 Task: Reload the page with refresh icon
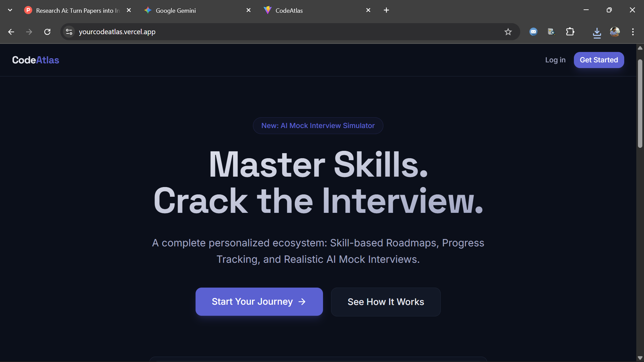[x=47, y=32]
